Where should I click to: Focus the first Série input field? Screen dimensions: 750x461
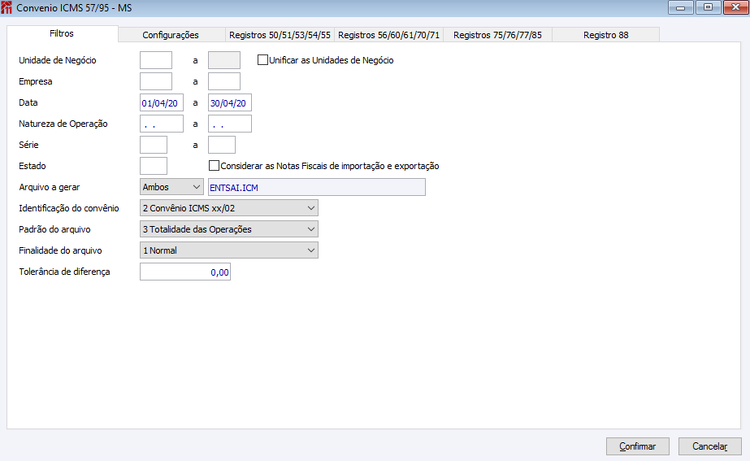click(x=154, y=145)
